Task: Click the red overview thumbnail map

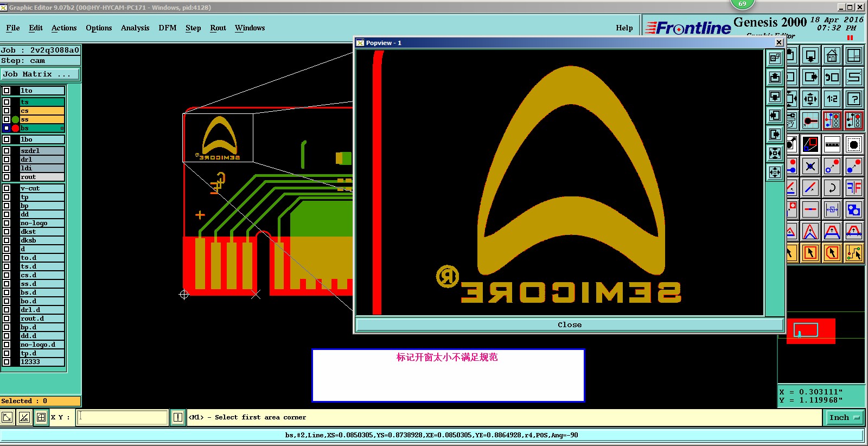Action: click(811, 331)
